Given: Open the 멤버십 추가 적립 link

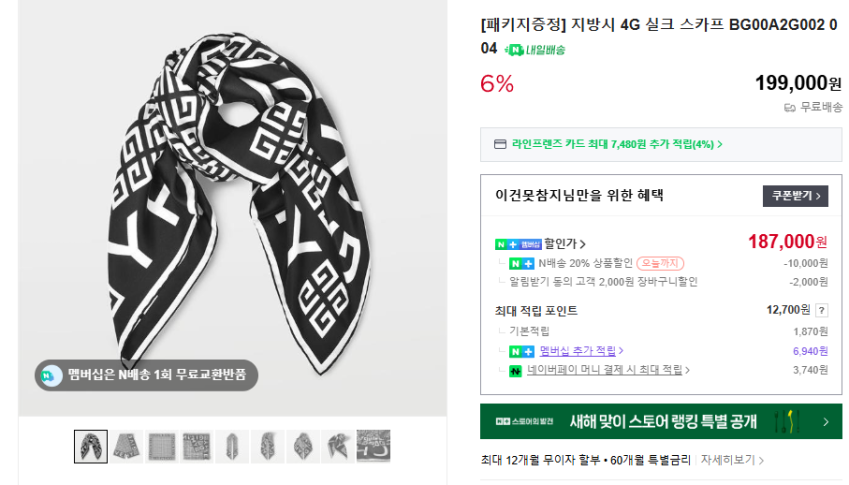Looking at the screenshot, I should tap(581, 351).
